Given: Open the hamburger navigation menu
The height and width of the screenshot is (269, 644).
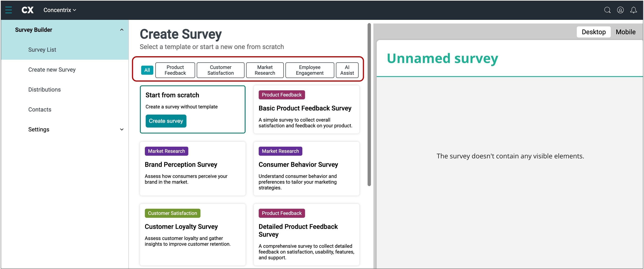Looking at the screenshot, I should click(x=8, y=10).
